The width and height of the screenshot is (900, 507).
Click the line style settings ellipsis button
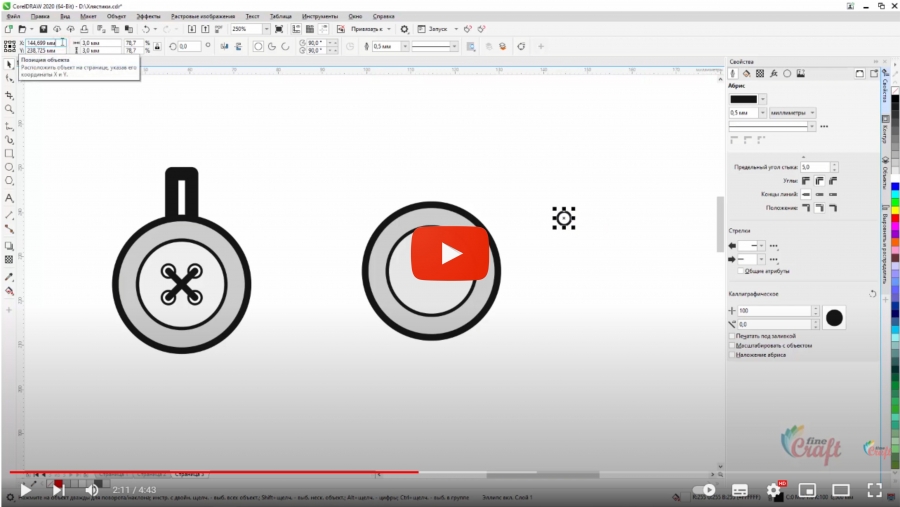point(824,126)
